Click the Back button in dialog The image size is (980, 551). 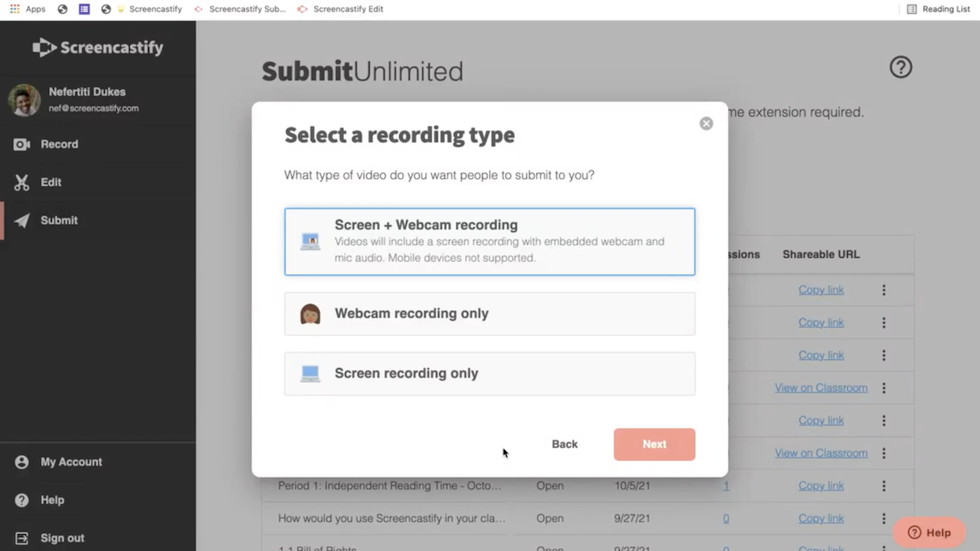pos(564,445)
